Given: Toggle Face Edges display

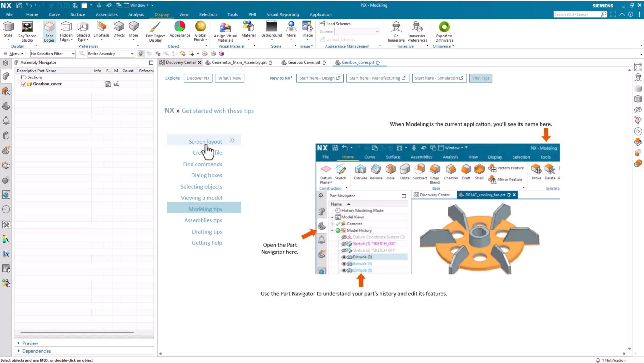Looking at the screenshot, I should pyautogui.click(x=49, y=31).
